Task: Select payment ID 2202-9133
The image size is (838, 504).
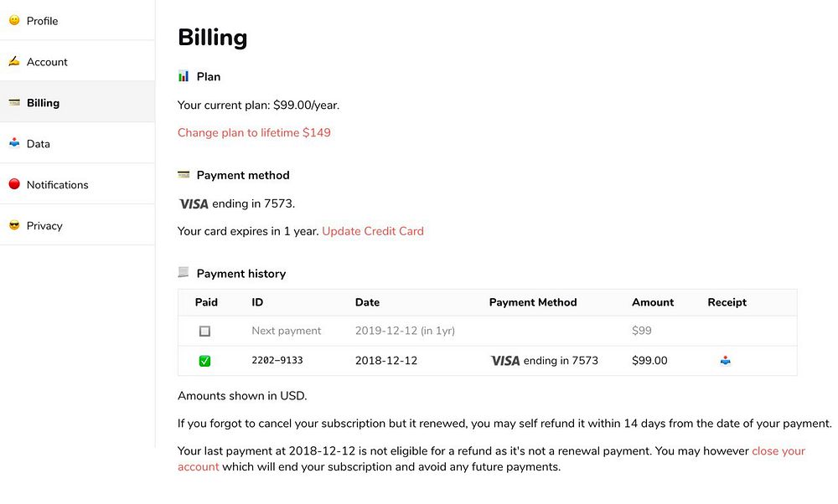Action: pyautogui.click(x=277, y=361)
